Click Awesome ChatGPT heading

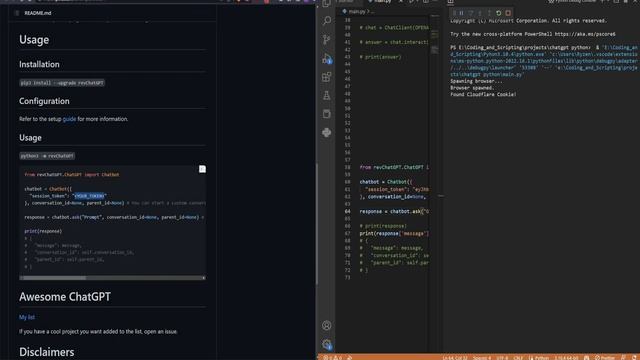pyautogui.click(x=65, y=297)
